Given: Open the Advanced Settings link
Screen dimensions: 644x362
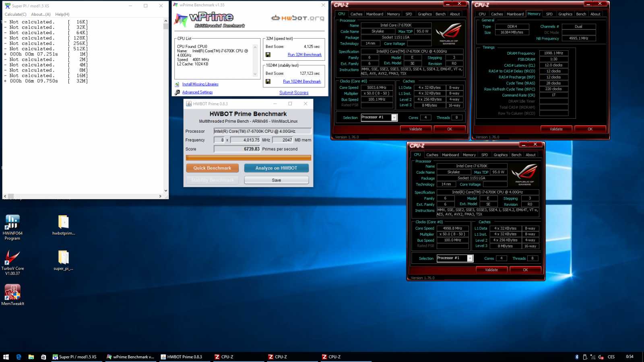Looking at the screenshot, I should (x=197, y=93).
